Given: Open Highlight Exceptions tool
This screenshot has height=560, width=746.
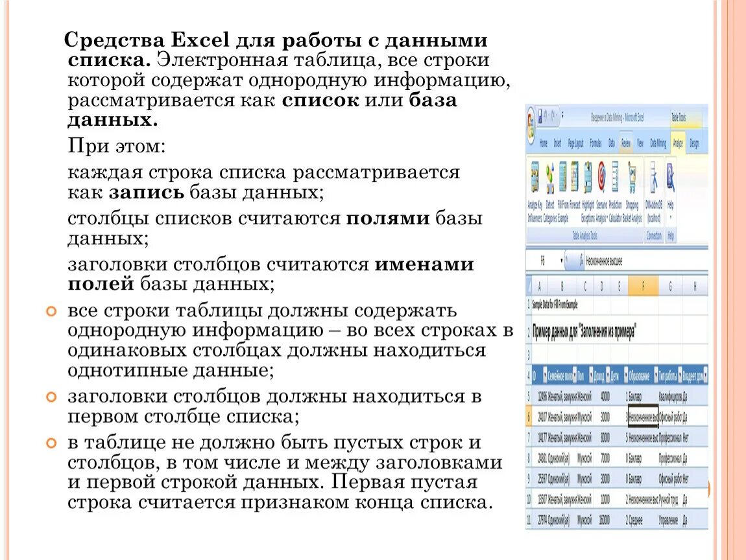Looking at the screenshot, I should (588, 192).
